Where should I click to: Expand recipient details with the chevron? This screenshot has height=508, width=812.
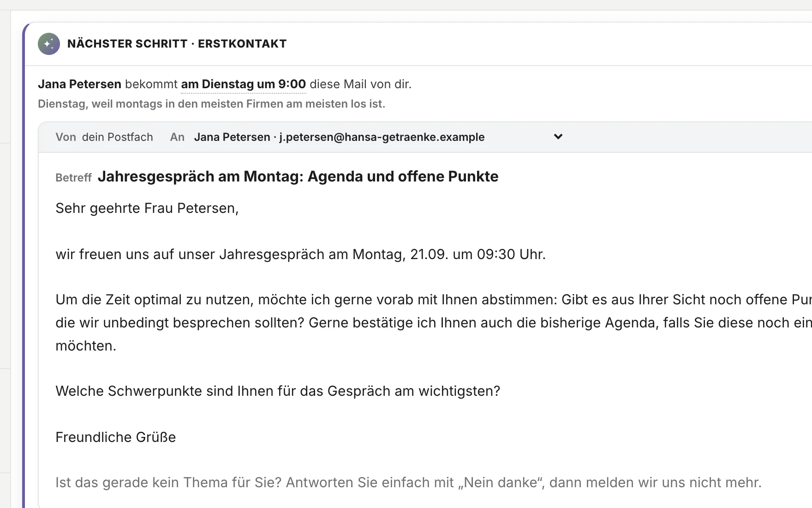coord(558,137)
